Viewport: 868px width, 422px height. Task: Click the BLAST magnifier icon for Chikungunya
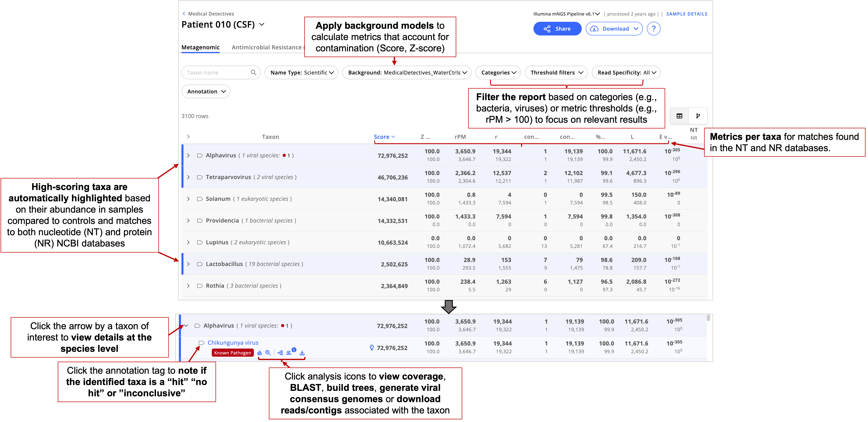coord(268,353)
